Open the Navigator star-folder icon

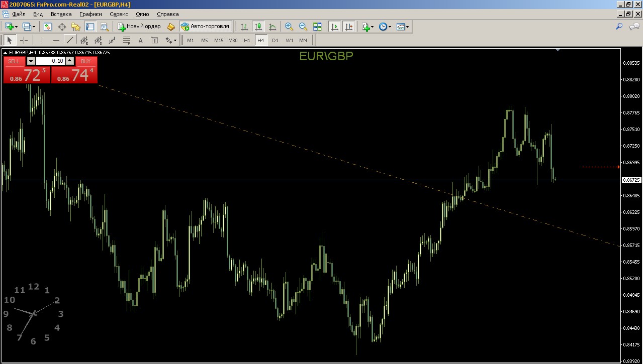tap(76, 27)
